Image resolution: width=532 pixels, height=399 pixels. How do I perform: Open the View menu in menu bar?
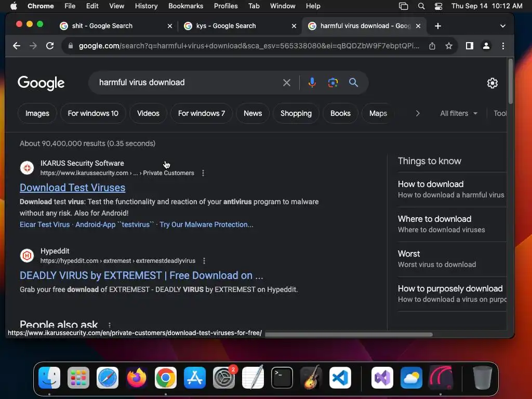(116, 6)
